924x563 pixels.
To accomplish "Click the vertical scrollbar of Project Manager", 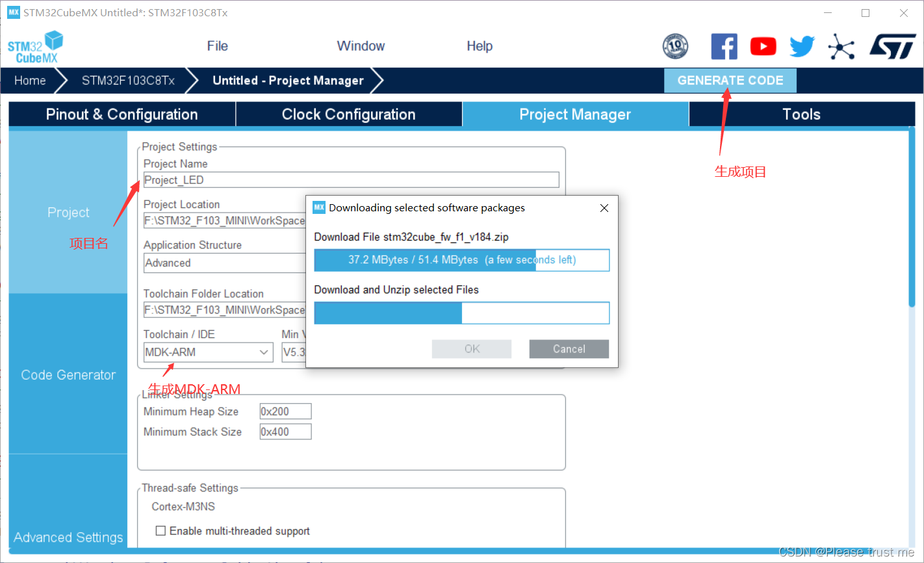I will (912, 218).
